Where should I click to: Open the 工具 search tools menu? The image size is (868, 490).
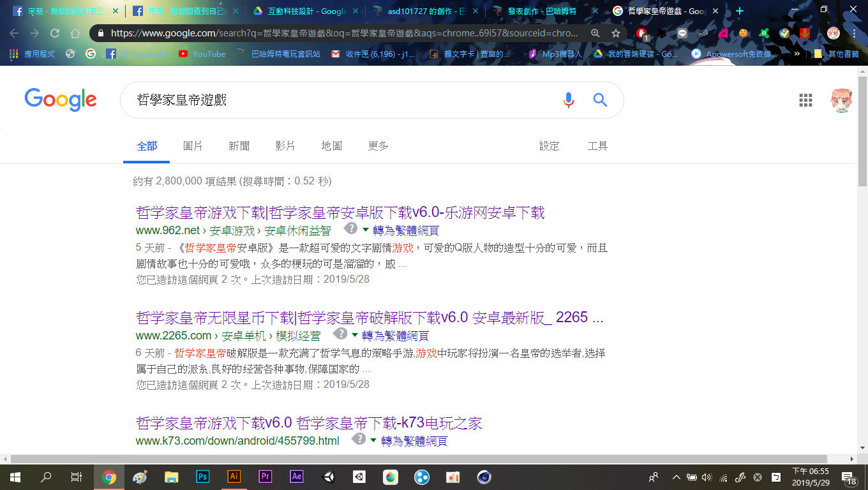[x=597, y=145]
